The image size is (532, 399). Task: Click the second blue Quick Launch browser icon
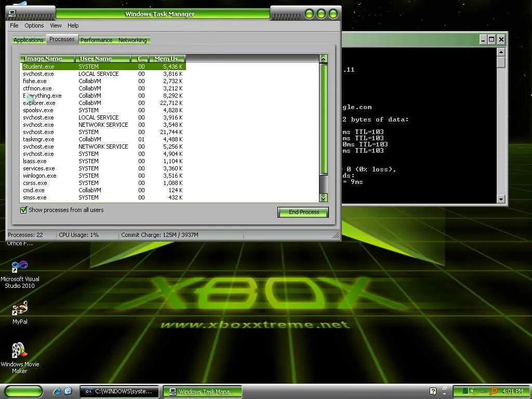[x=68, y=391]
